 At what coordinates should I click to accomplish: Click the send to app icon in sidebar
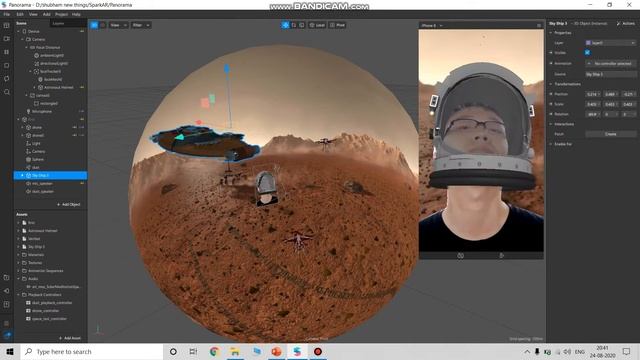click(x=7, y=291)
